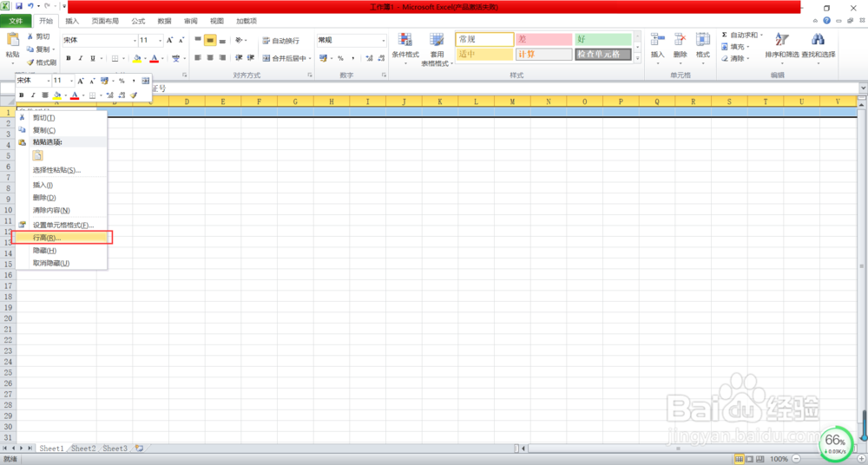Open the File (文件) tab
This screenshot has height=465, width=868.
point(16,21)
